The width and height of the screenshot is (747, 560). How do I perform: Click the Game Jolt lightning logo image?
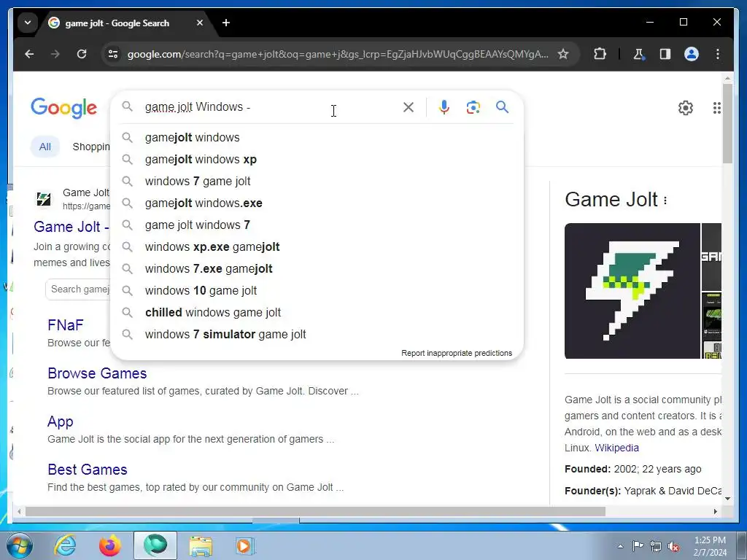[632, 291]
